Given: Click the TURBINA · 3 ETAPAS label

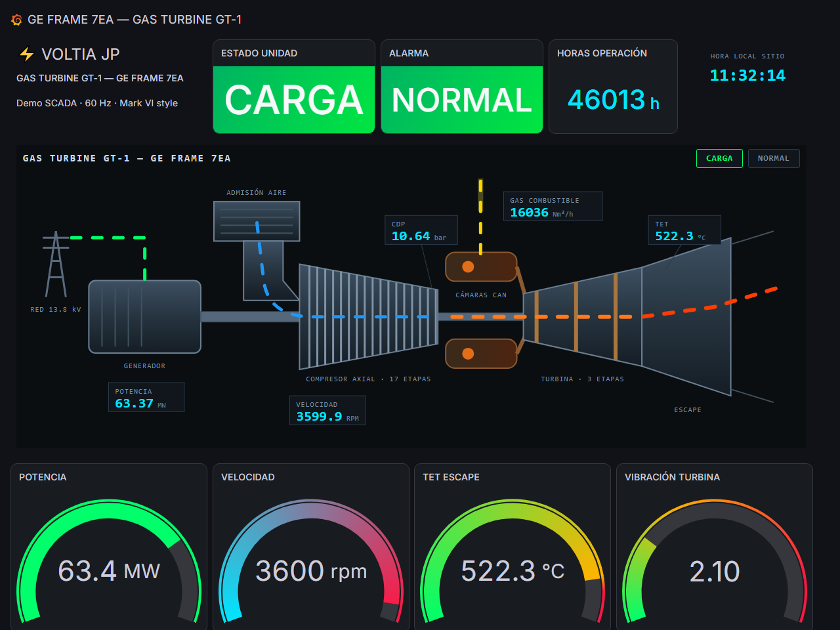Looking at the screenshot, I should (x=583, y=379).
